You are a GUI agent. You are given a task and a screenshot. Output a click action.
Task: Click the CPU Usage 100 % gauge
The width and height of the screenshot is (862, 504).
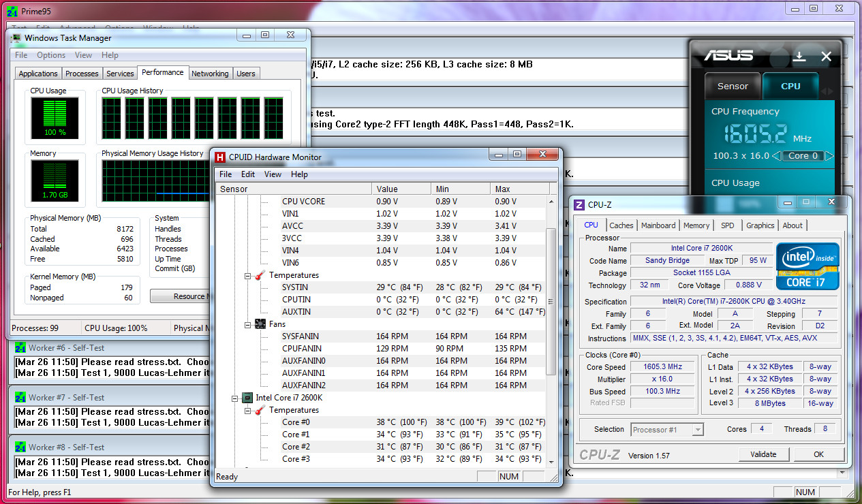tap(55, 118)
